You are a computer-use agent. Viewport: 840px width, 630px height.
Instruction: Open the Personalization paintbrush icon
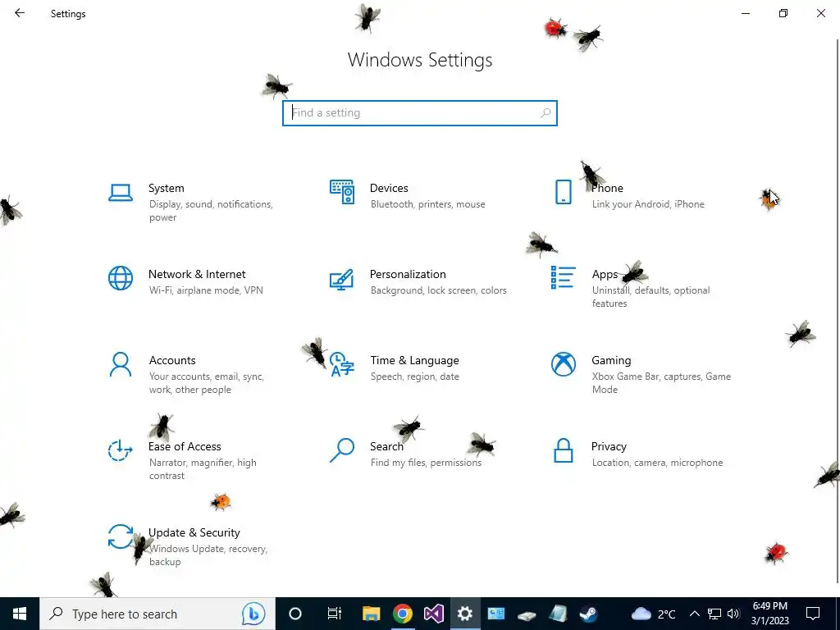pyautogui.click(x=342, y=279)
